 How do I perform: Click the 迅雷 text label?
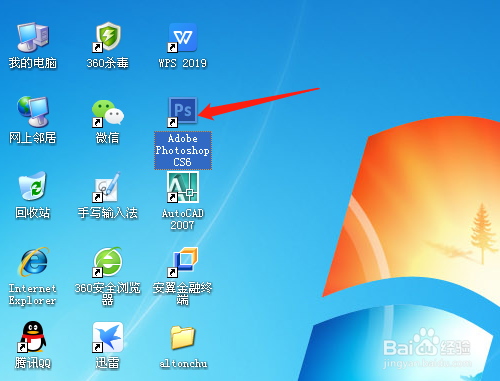click(107, 363)
